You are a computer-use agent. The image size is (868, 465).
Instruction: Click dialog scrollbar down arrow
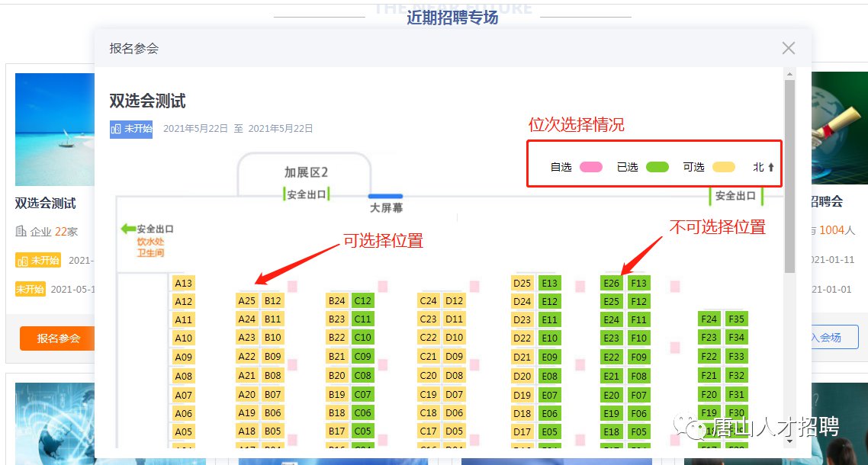pos(790,442)
